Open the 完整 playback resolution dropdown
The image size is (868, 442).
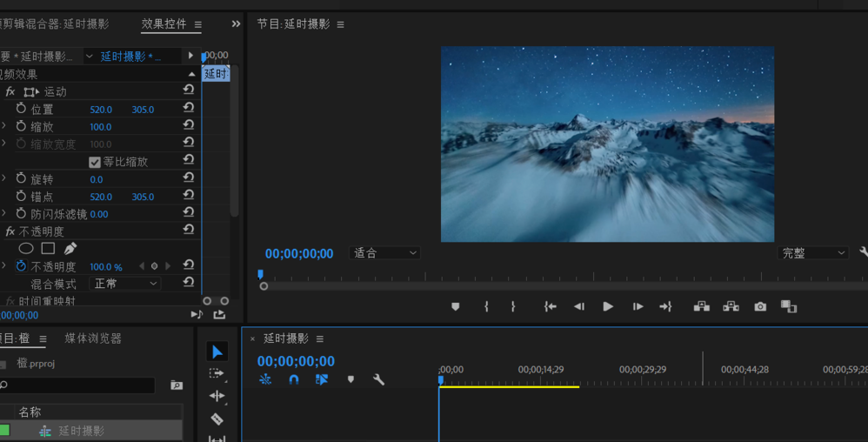coord(813,253)
